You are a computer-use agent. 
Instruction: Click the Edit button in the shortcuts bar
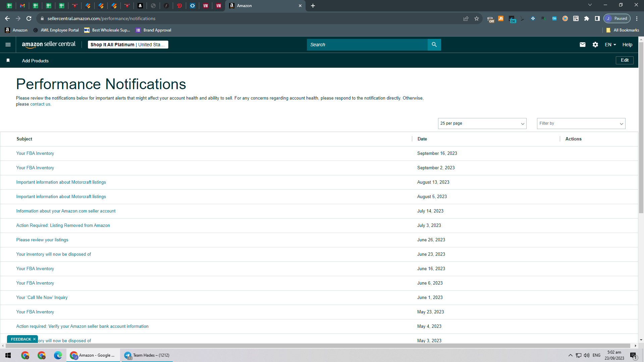pyautogui.click(x=625, y=60)
